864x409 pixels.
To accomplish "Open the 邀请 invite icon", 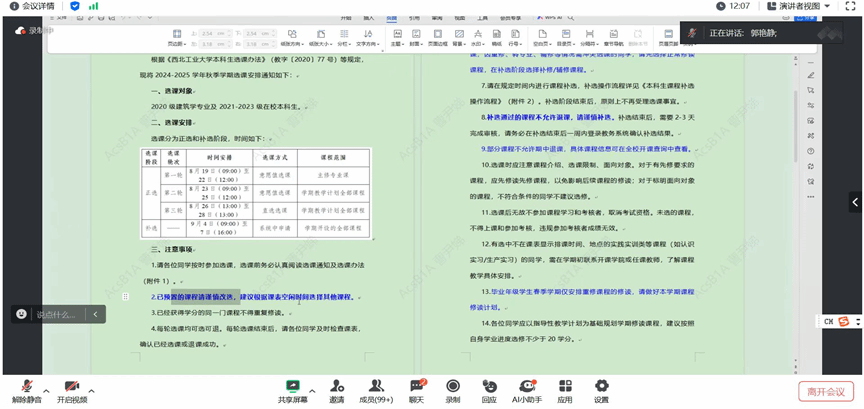I will pos(336,390).
